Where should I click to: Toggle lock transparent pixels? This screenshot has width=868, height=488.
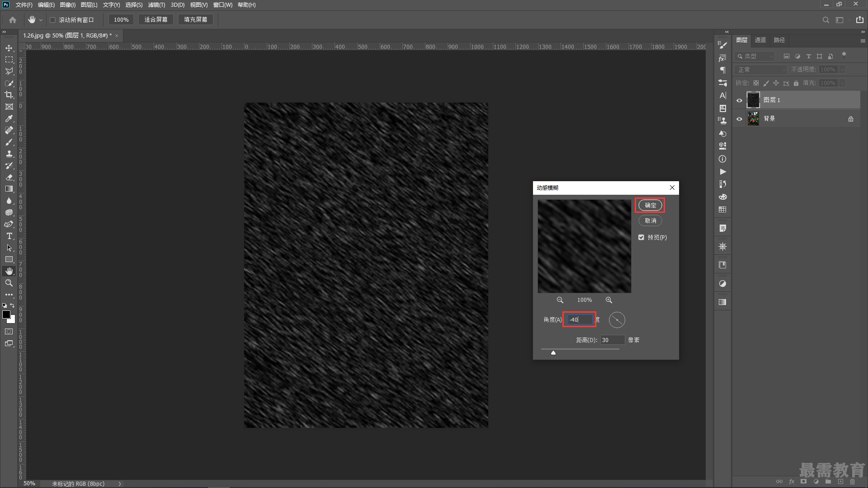pyautogui.click(x=756, y=83)
